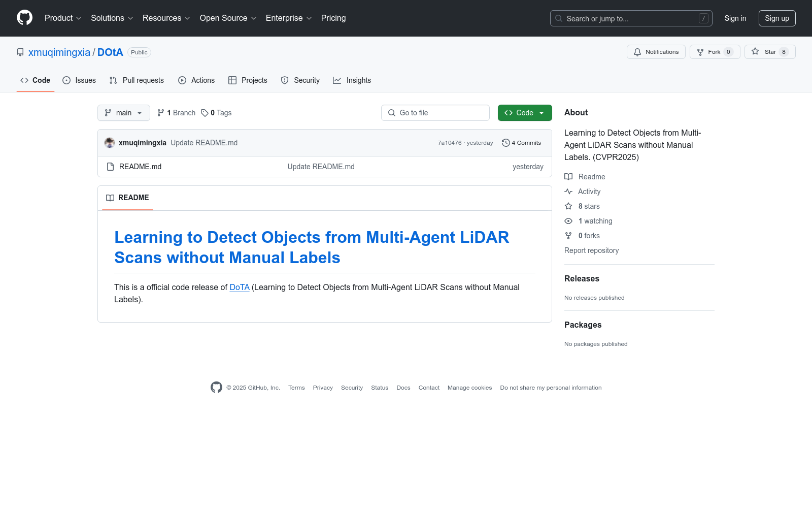Focus the Search or jump to field
The height and width of the screenshot is (508, 812).
631,18
